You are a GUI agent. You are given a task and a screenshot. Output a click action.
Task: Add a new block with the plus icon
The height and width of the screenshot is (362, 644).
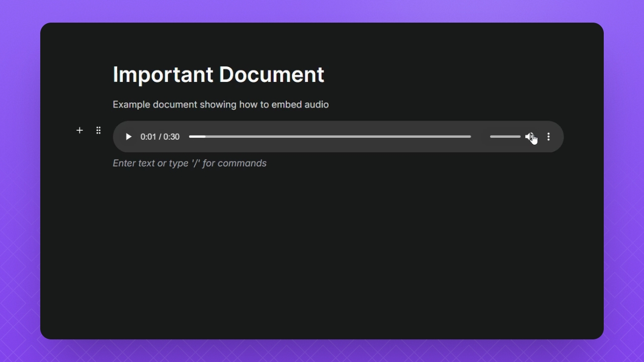79,131
